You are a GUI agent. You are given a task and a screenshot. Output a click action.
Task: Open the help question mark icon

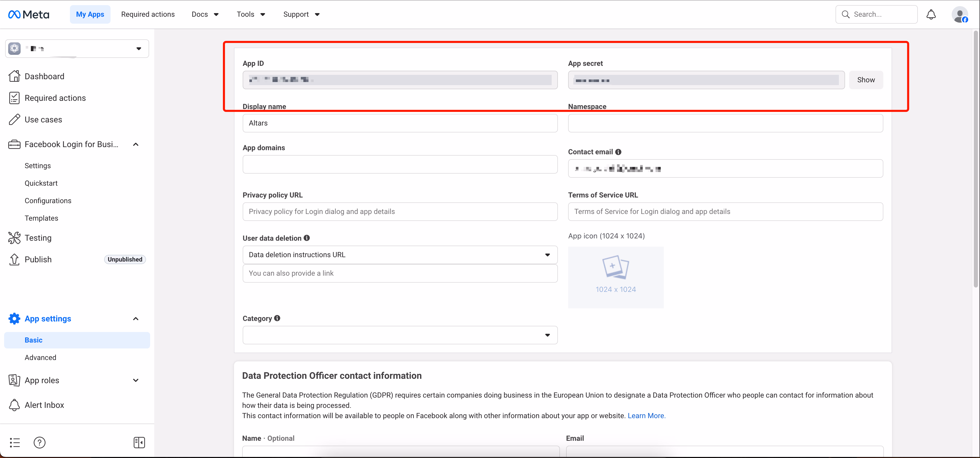coord(40,442)
